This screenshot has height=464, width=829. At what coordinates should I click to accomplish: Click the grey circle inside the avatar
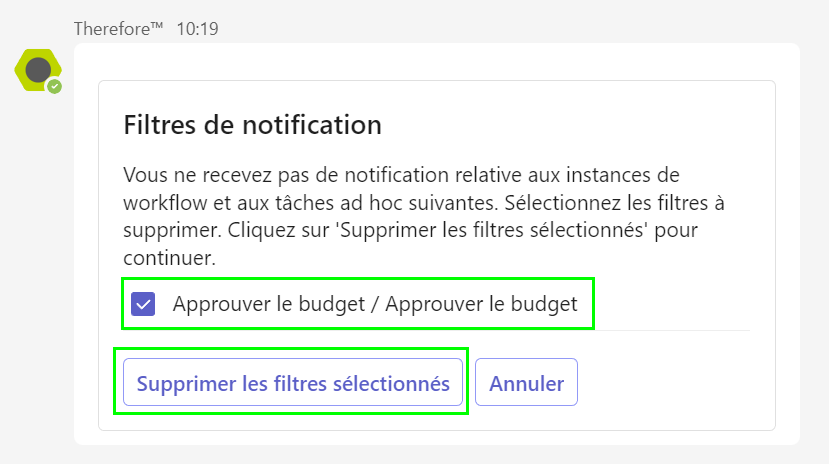coord(38,70)
